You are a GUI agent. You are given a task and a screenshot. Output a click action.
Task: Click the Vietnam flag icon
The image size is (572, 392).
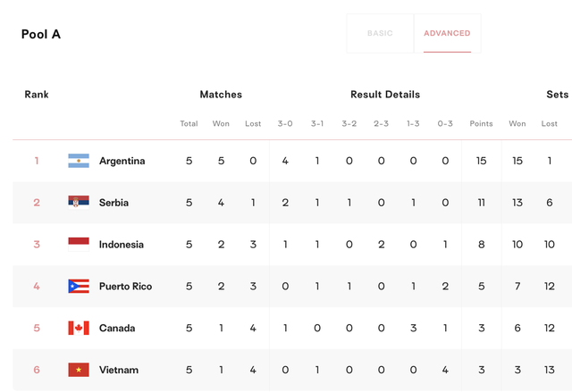pyautogui.click(x=79, y=370)
